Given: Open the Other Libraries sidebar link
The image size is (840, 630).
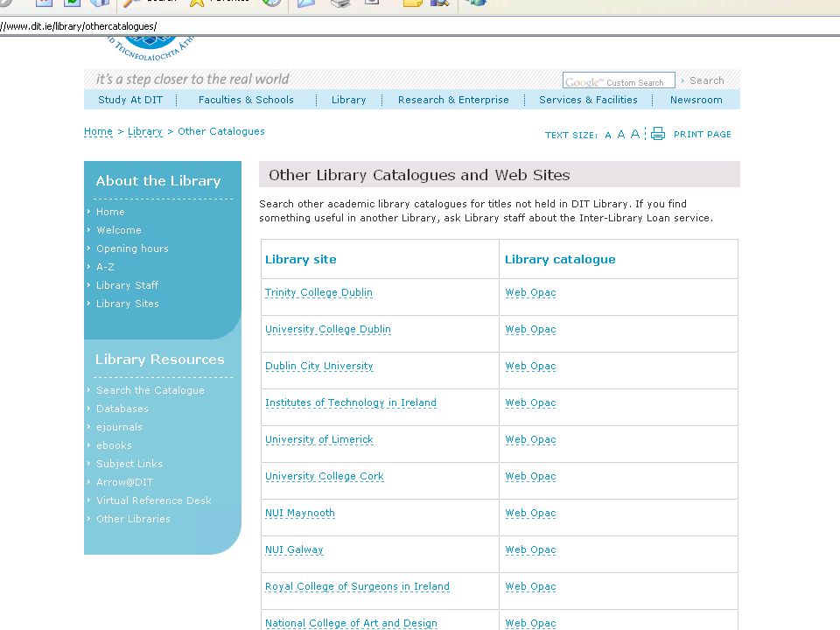Looking at the screenshot, I should coord(133,519).
